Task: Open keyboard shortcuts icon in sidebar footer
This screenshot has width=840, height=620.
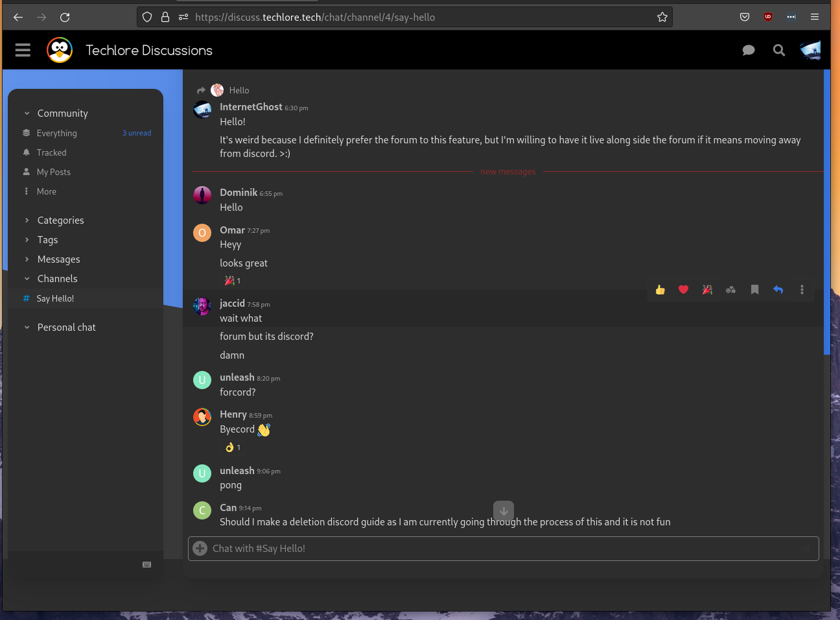Action: tap(147, 565)
